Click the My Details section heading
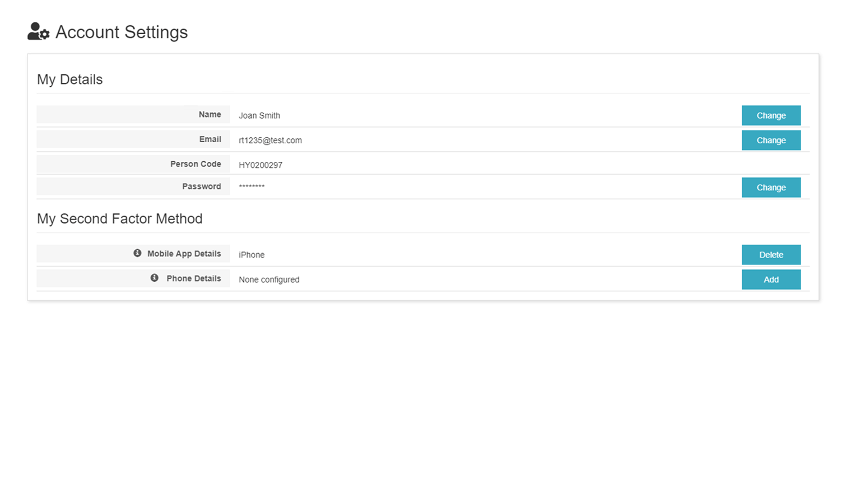The height and width of the screenshot is (504, 847). (70, 80)
